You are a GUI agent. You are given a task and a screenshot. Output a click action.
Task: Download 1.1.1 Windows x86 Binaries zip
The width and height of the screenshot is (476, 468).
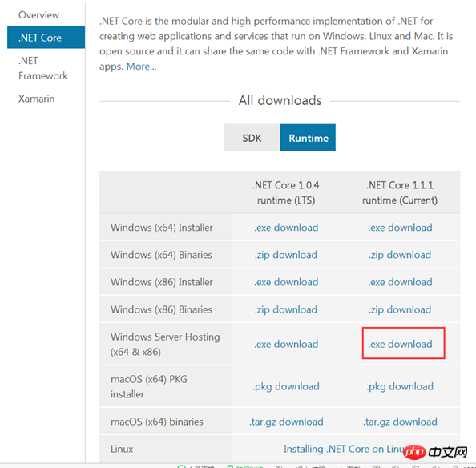tap(400, 309)
